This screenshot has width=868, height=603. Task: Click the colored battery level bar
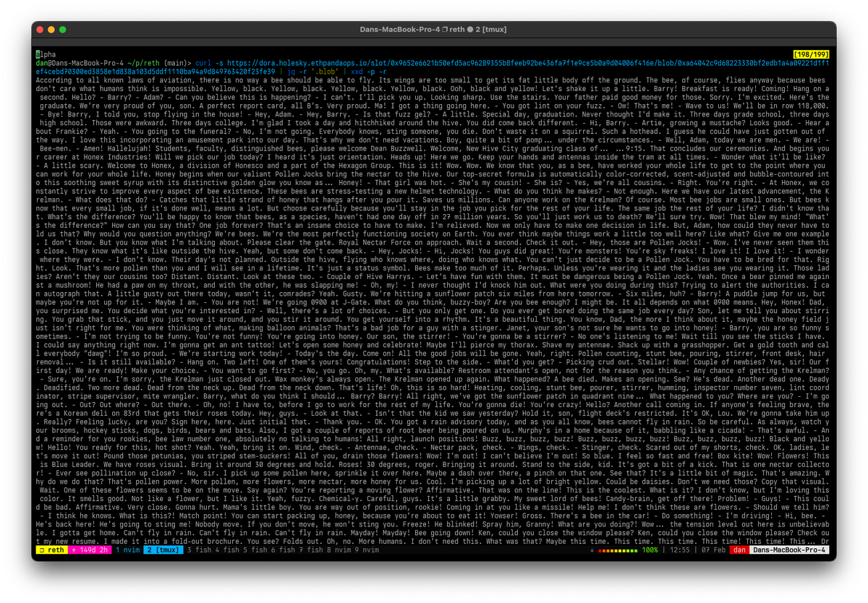tap(618, 550)
